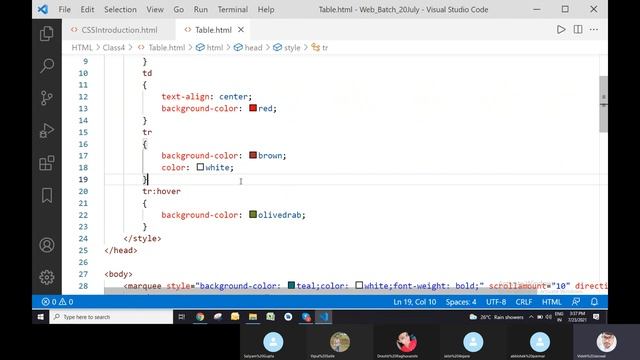
Task: Open Windows Action Center notification icon
Action: point(596,317)
